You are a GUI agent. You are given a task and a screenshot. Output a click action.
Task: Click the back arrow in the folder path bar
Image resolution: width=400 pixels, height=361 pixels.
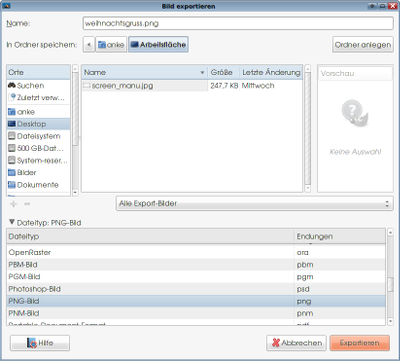click(89, 45)
